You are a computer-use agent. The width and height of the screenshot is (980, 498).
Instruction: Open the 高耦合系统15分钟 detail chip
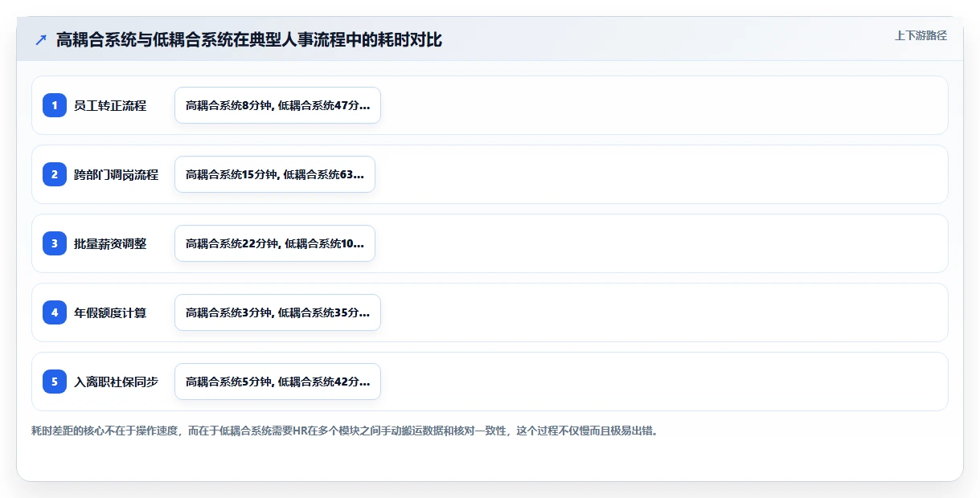(275, 174)
